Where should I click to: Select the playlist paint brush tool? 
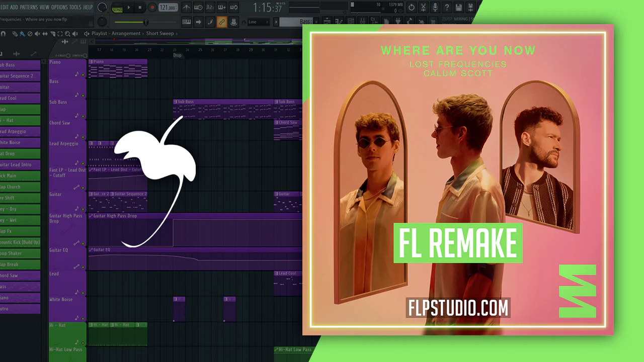(x=23, y=34)
